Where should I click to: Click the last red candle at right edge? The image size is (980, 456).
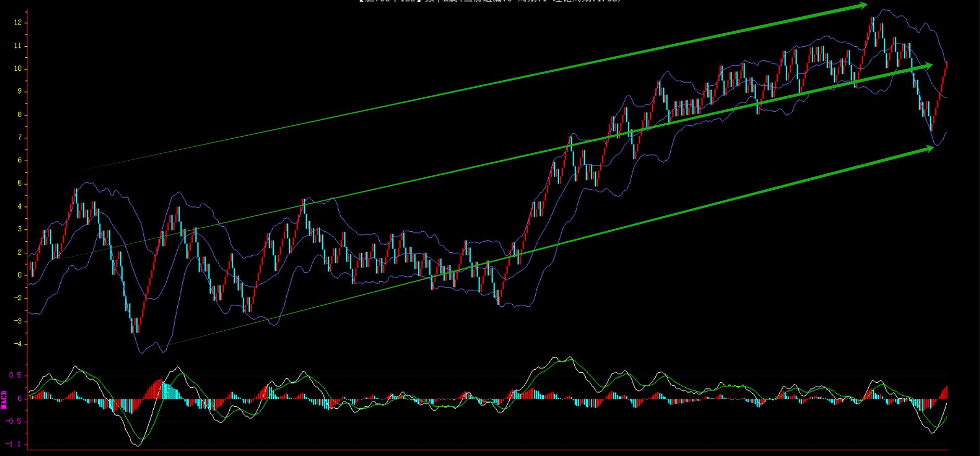click(x=946, y=67)
